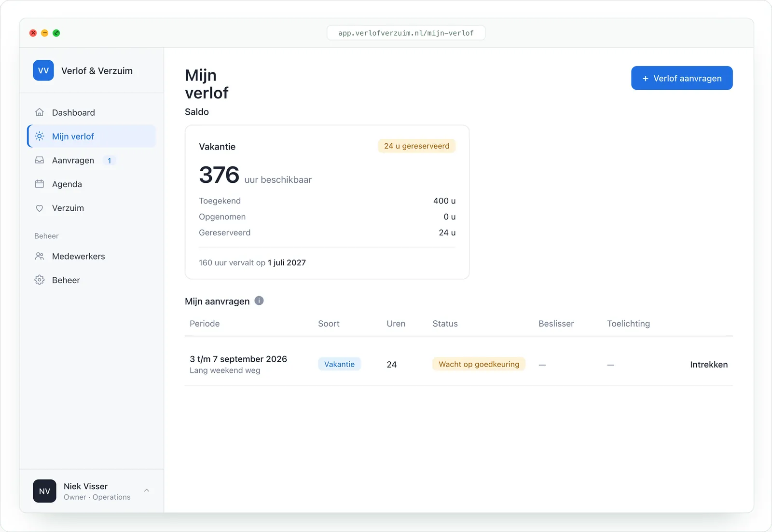This screenshot has height=532, width=772.
Task: Click the expiry date 1 juli 2027
Action: pyautogui.click(x=287, y=262)
